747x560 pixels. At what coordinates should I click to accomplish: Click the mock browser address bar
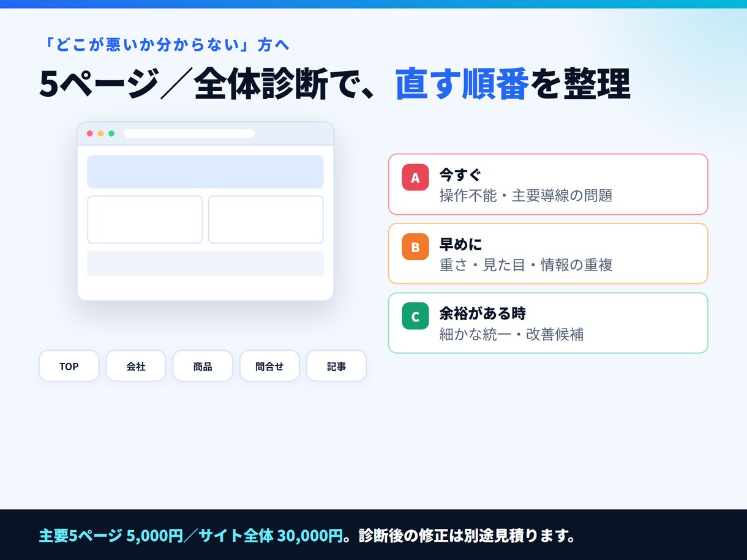click(x=189, y=133)
